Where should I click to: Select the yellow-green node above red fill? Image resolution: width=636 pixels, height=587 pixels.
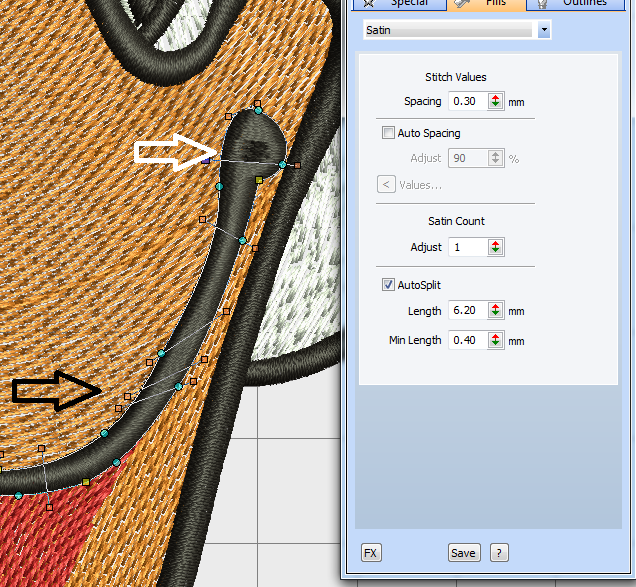(x=86, y=482)
